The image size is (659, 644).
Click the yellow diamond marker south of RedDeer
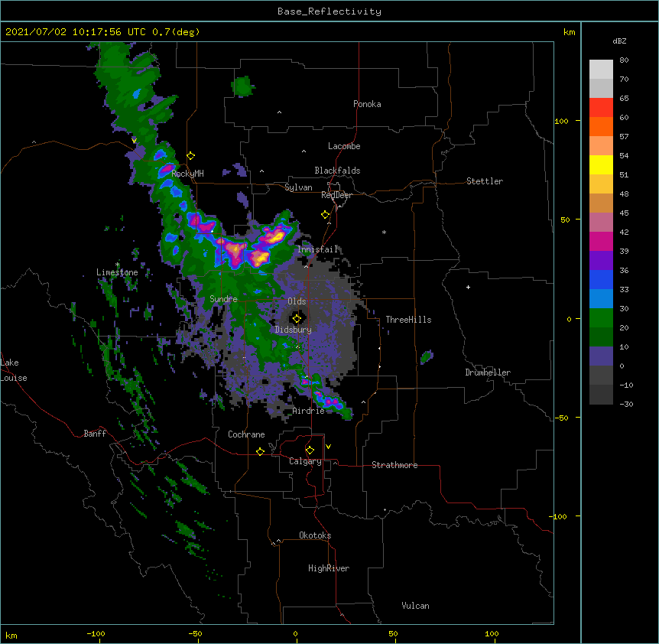coord(326,215)
